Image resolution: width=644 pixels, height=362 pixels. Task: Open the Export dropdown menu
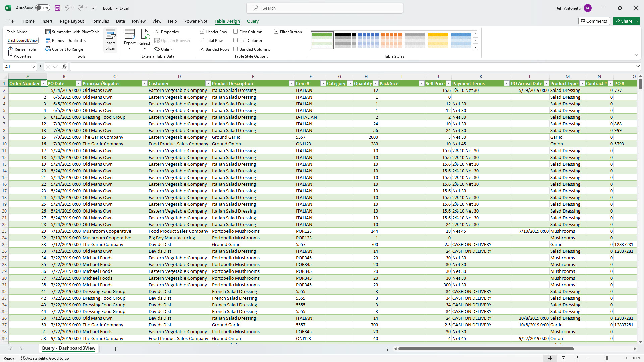click(x=129, y=48)
